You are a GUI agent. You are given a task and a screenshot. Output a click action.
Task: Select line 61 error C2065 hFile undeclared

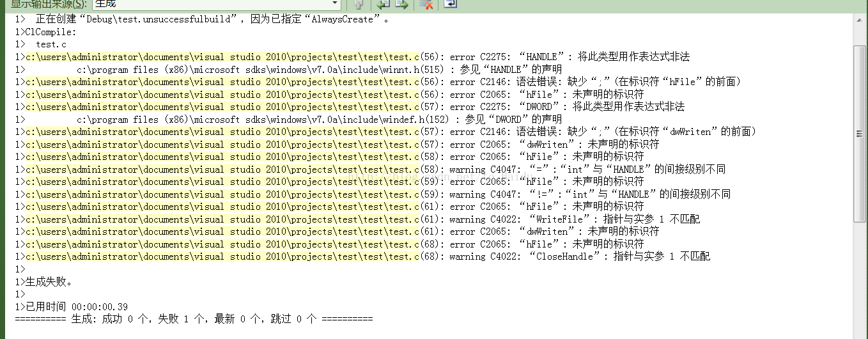[330, 207]
